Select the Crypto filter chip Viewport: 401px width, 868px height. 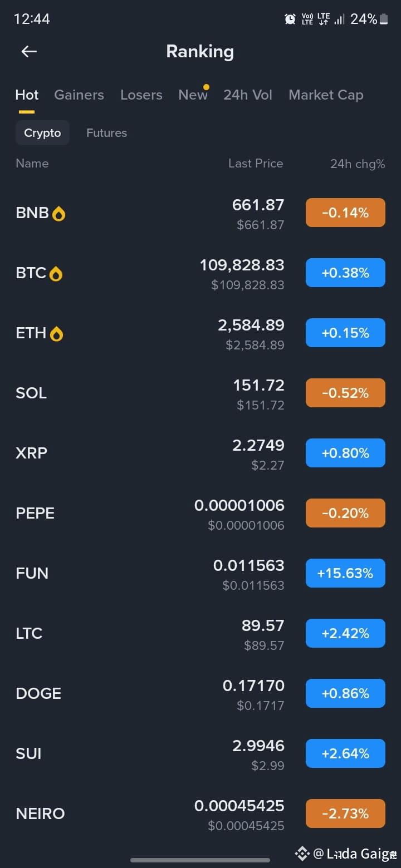click(42, 133)
